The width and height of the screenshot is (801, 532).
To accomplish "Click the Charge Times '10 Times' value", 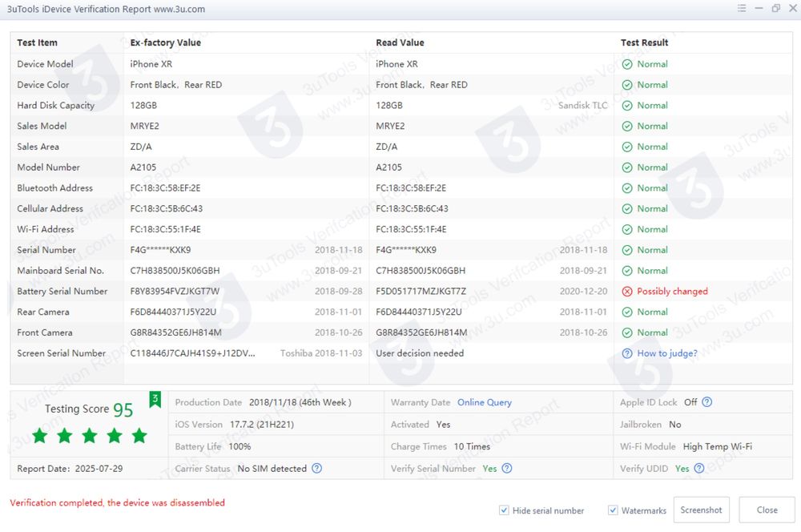I will [x=472, y=446].
